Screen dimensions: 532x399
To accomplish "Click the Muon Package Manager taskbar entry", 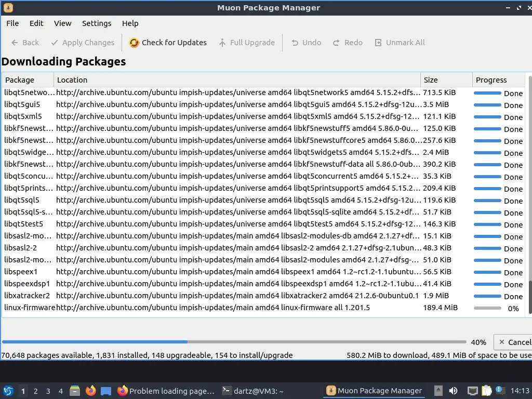I will click(x=375, y=391).
